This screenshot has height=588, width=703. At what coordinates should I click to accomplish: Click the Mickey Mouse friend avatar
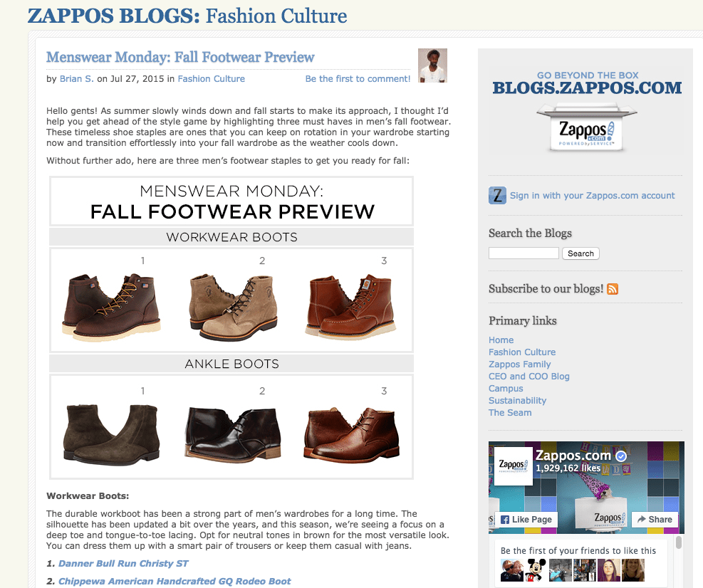pos(536,569)
